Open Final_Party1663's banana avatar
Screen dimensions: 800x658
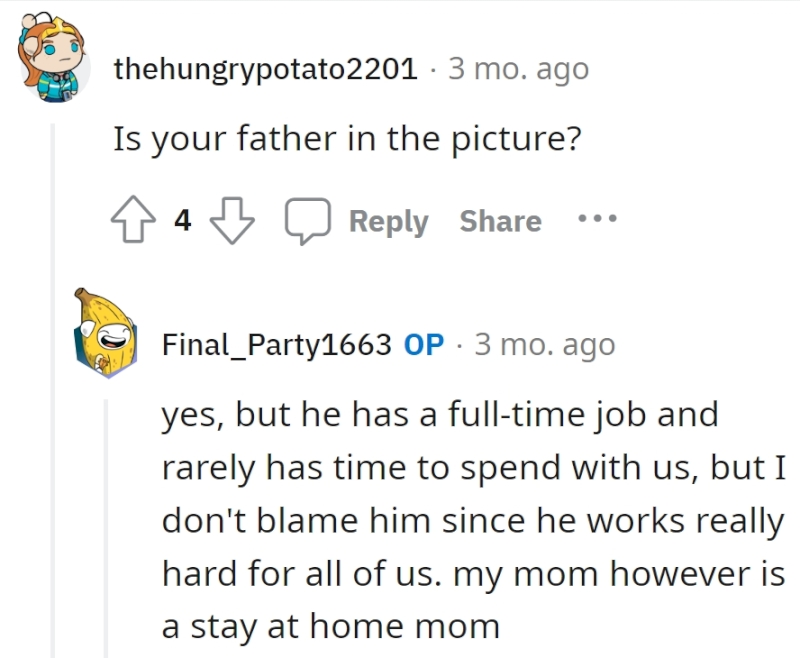click(x=106, y=333)
